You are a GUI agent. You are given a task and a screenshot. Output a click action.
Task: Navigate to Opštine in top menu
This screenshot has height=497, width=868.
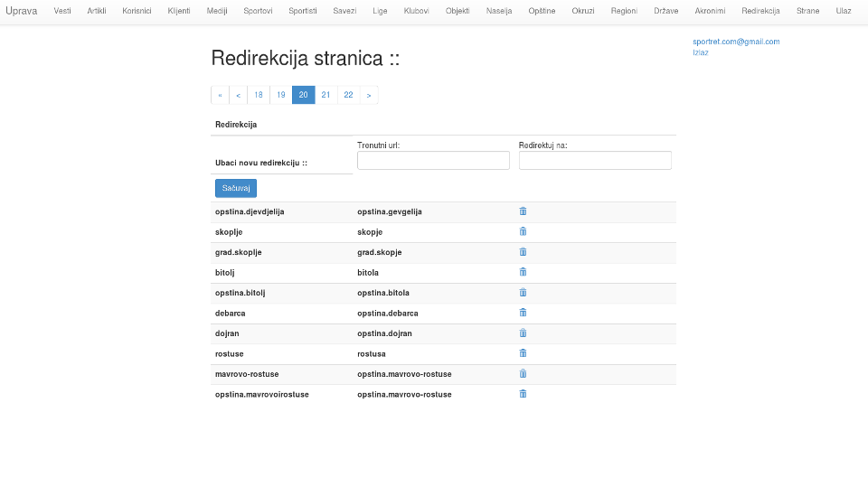point(542,11)
